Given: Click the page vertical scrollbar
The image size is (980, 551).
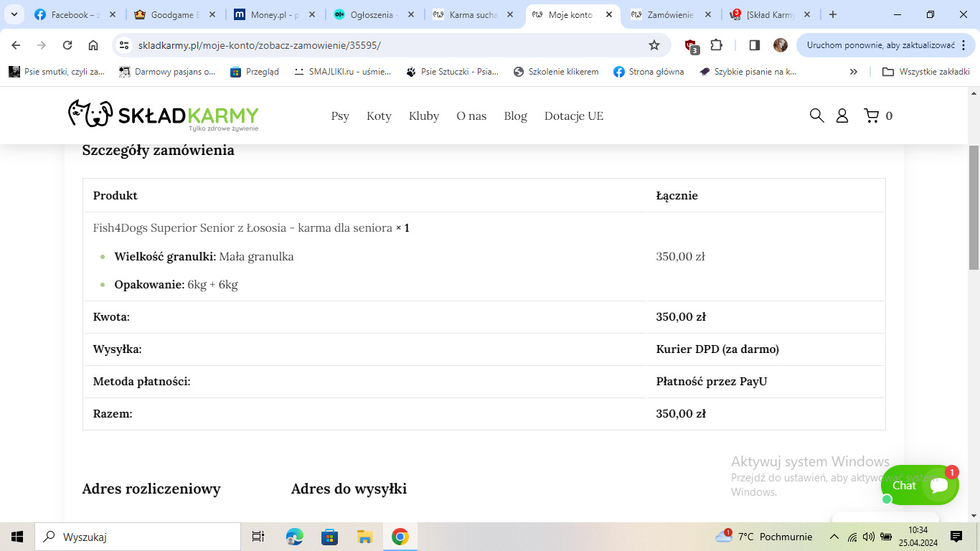Looking at the screenshot, I should [974, 208].
